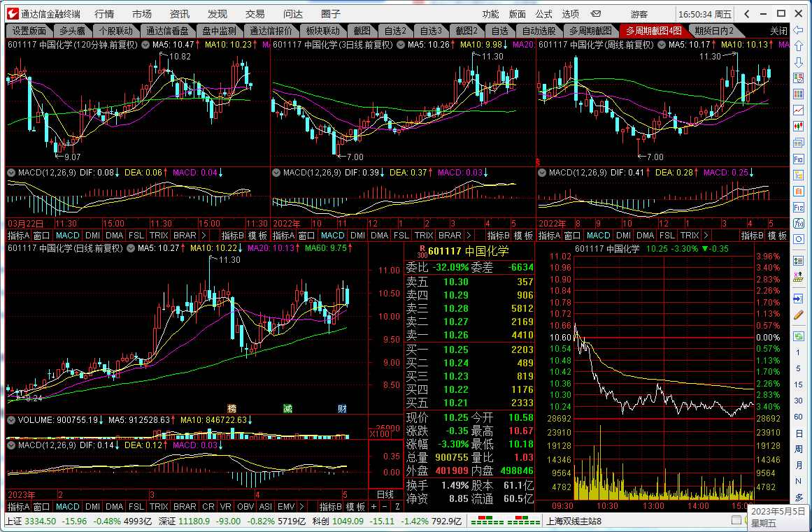Click the 上证 3334.50 index in status bar
Image resolution: width=812 pixels, height=532 pixels.
coord(31,521)
